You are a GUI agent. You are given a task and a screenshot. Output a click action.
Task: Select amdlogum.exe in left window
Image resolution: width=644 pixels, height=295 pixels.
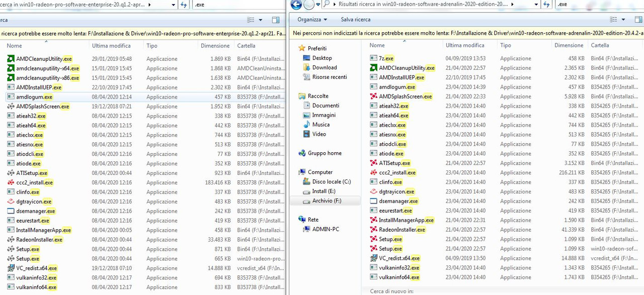tap(34, 97)
